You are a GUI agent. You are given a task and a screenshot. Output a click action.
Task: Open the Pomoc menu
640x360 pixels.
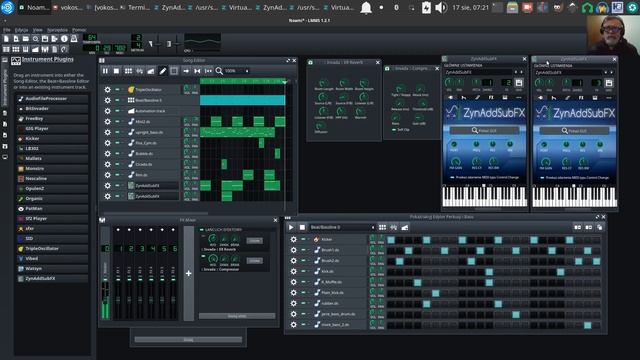[x=79, y=30]
